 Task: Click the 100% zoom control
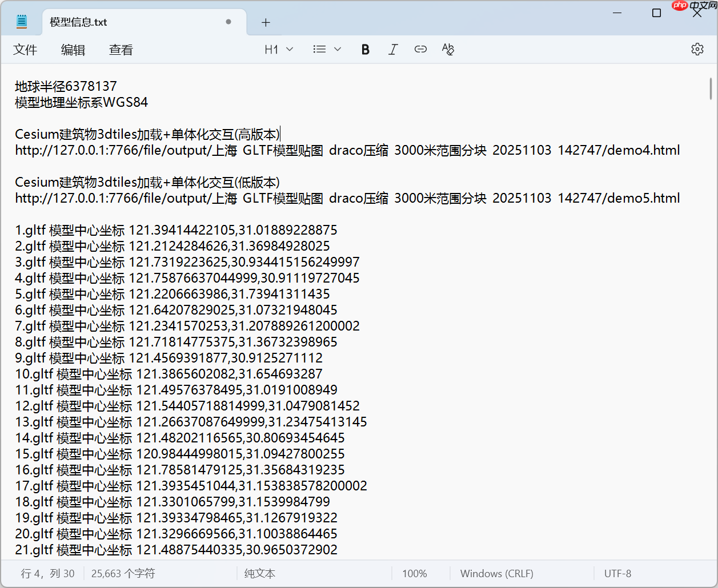point(415,573)
